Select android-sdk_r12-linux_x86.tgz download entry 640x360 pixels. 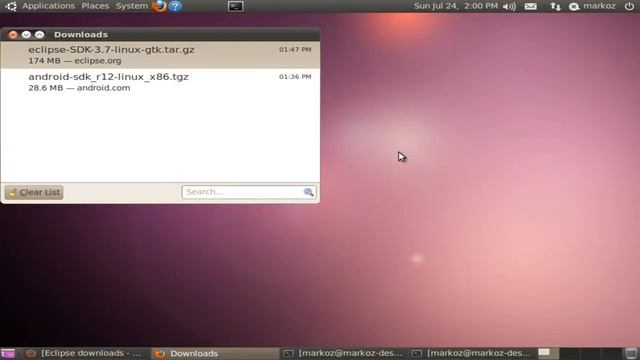click(160, 82)
